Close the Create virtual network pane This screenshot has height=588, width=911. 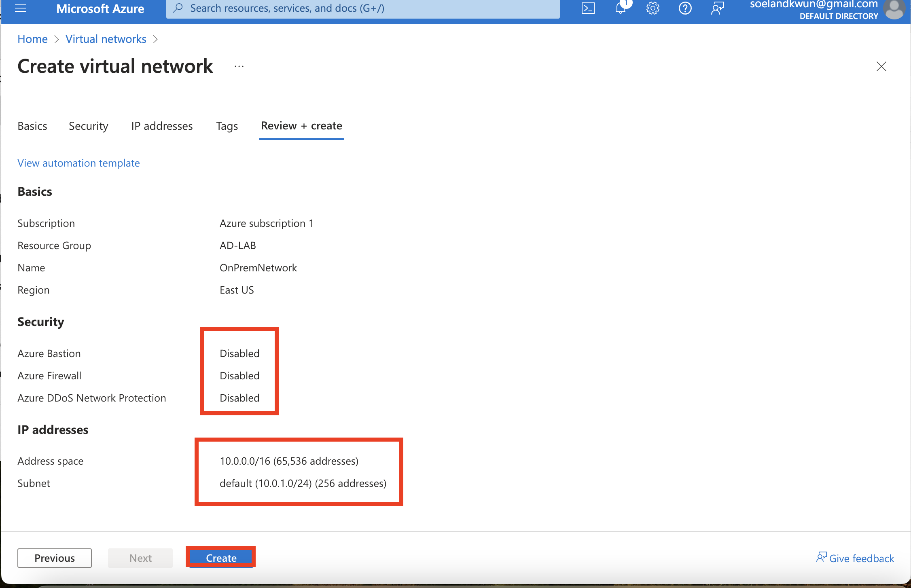881,66
